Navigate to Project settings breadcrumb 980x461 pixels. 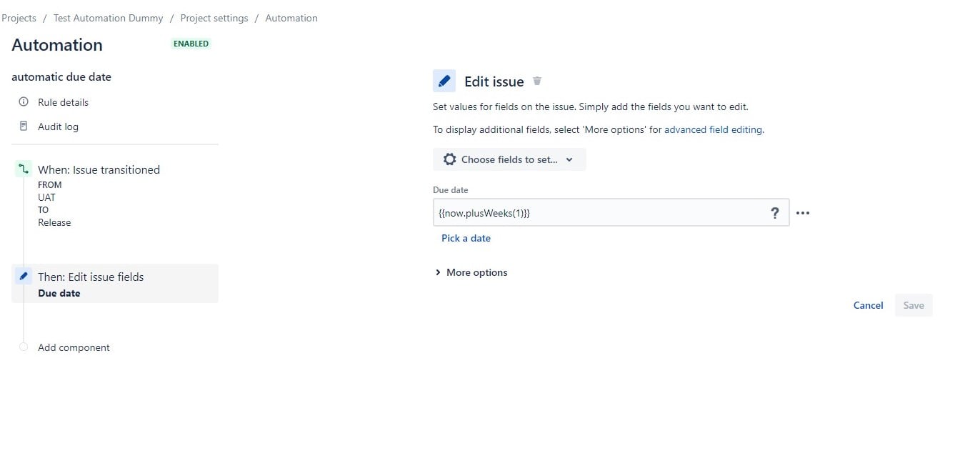pos(214,18)
